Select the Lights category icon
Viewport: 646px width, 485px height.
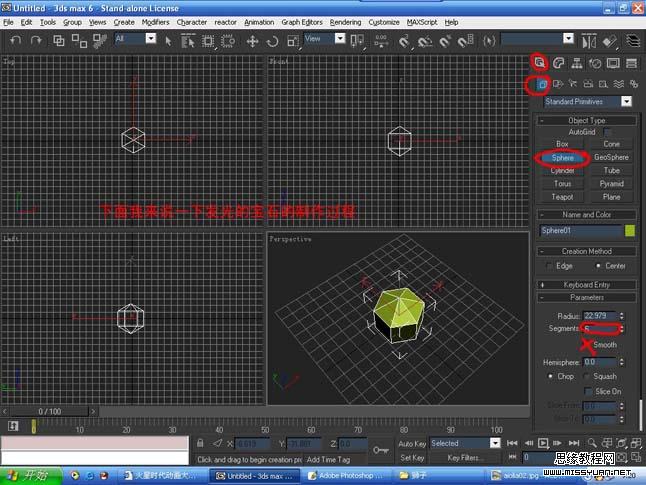(x=573, y=84)
